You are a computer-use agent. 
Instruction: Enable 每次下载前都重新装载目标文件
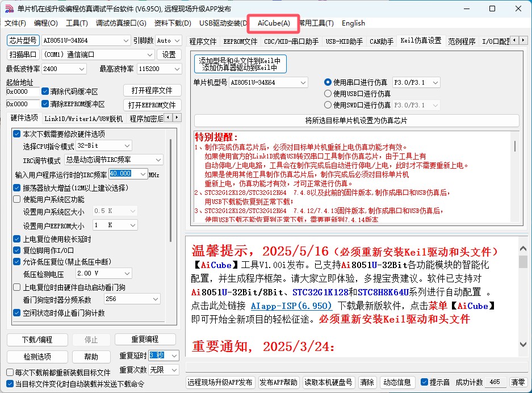pyautogui.click(x=10, y=373)
